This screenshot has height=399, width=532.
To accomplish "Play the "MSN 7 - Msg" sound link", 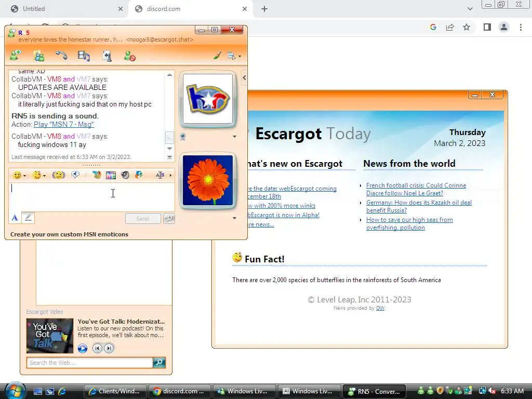I will pyautogui.click(x=64, y=124).
